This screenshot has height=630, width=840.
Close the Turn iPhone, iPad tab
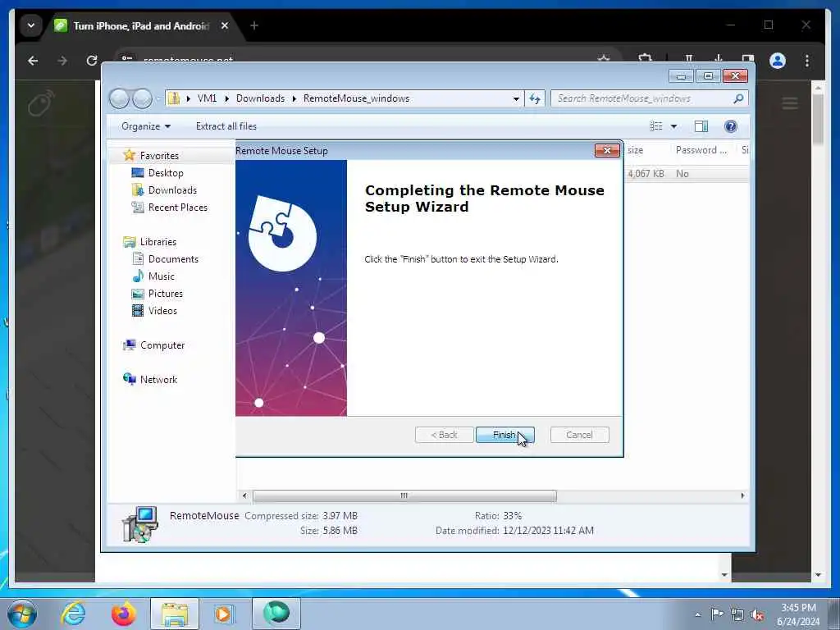(225, 25)
